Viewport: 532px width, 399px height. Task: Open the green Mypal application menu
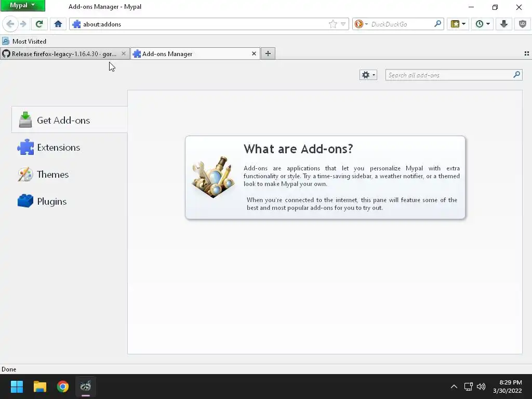(22, 5)
